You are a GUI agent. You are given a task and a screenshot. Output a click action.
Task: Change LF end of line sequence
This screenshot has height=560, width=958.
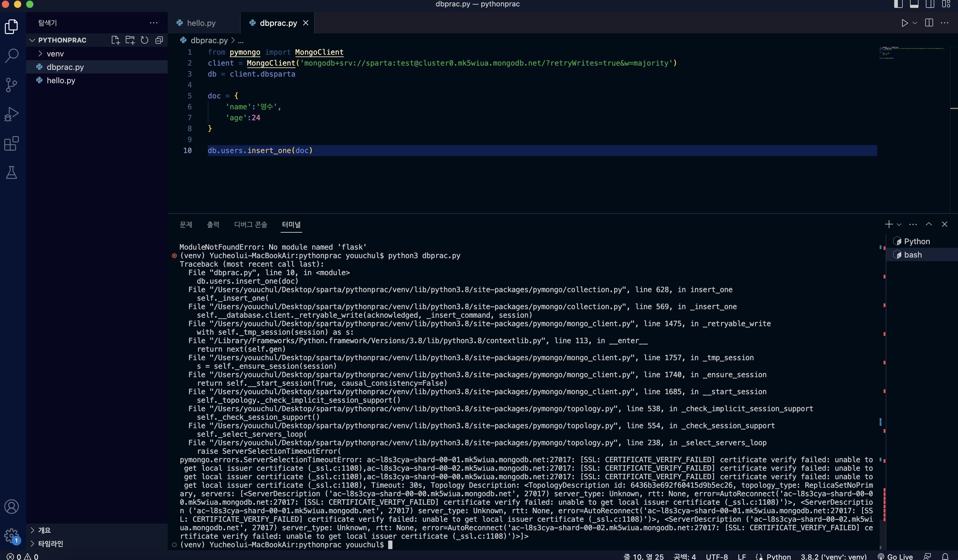tap(742, 556)
